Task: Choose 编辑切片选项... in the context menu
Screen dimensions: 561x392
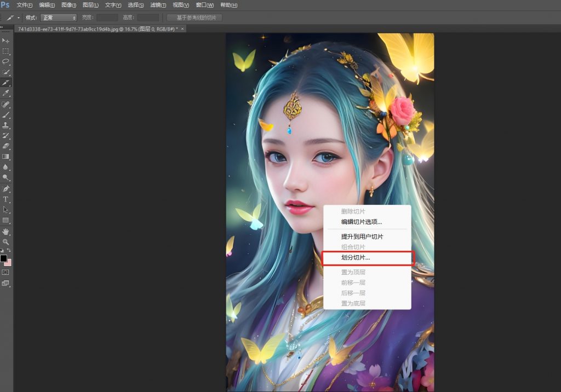Action: coord(367,222)
